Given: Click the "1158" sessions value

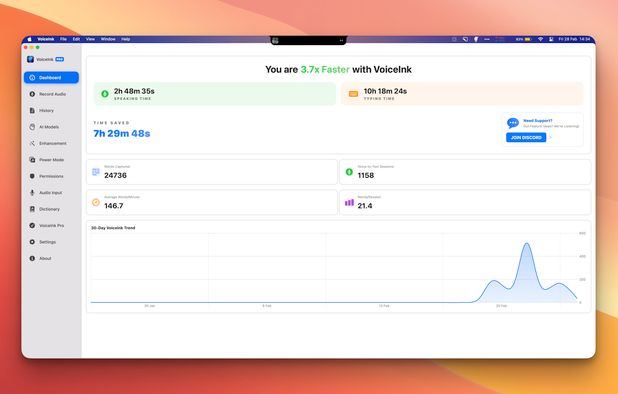Looking at the screenshot, I should [x=366, y=175].
